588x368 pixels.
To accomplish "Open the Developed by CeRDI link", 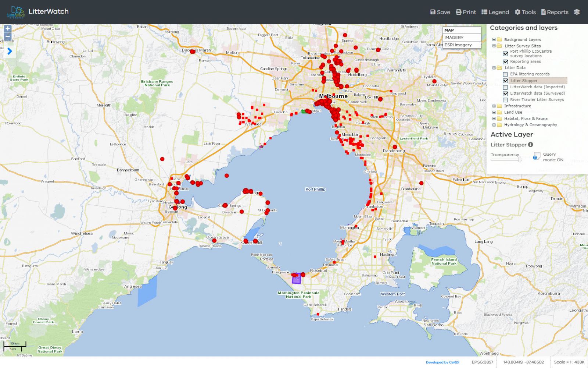I will [x=442, y=362].
